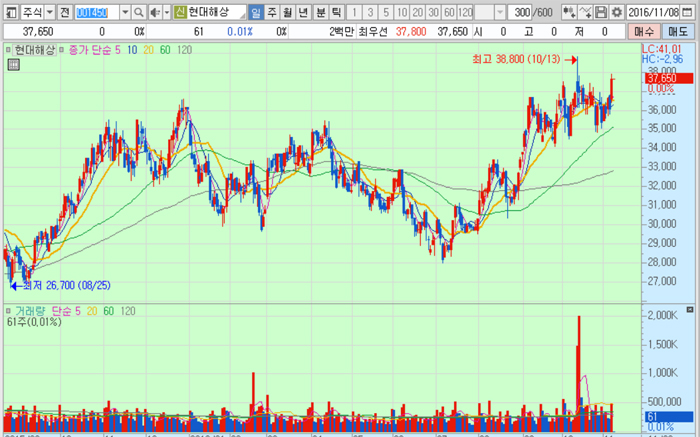
Task: Click the grid table icon below 현대해상
Action: tap(12, 65)
